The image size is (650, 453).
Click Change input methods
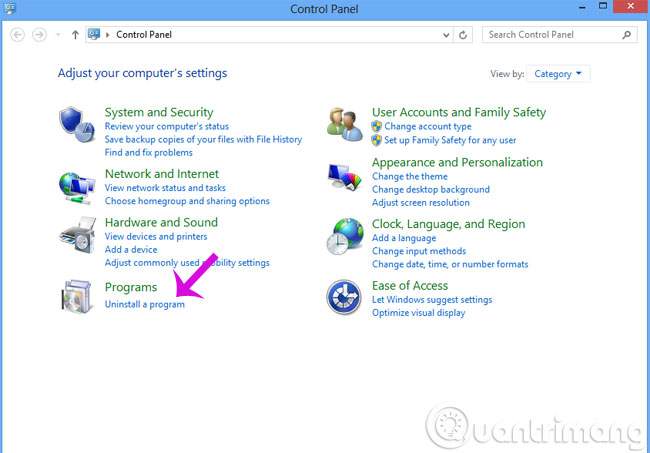(419, 251)
